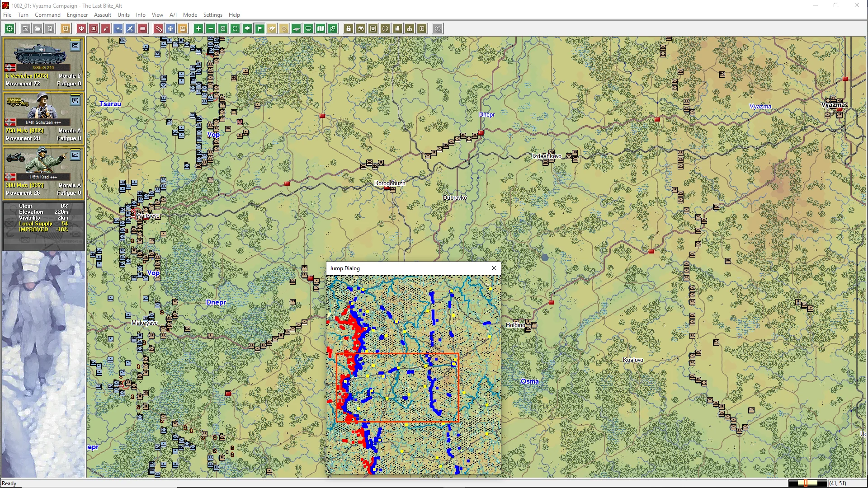Click the alarm clock toolbar icon
This screenshot has width=868, height=488.
(x=66, y=28)
